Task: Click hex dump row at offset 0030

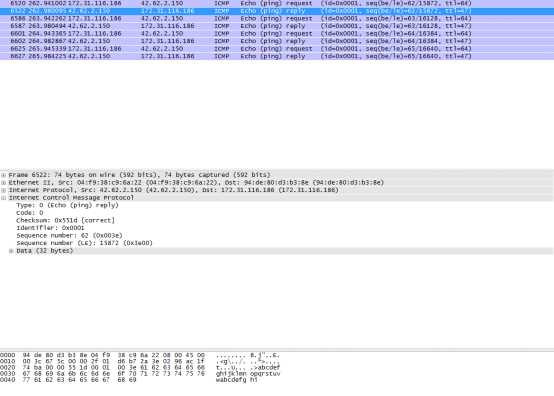Action: pyautogui.click(x=140, y=374)
